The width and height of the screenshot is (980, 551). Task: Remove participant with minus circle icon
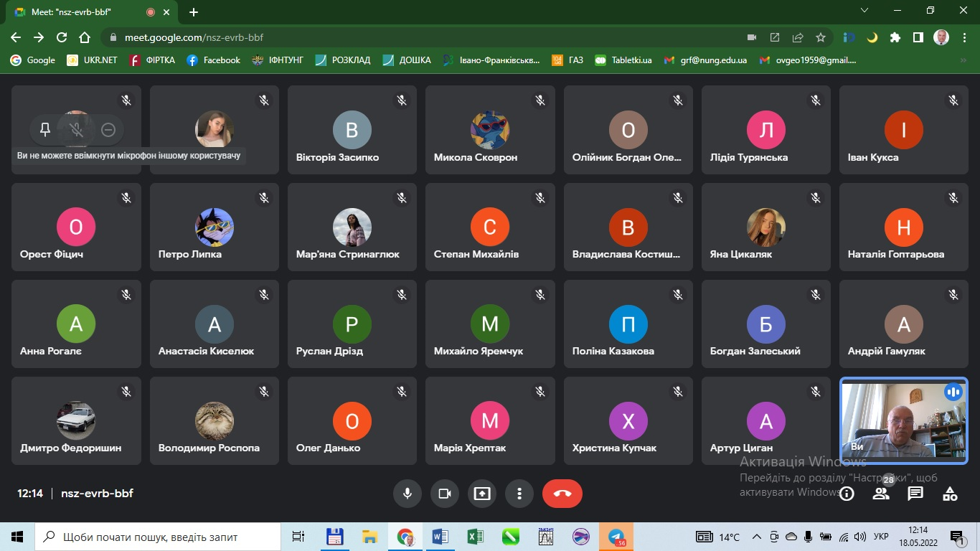click(108, 130)
